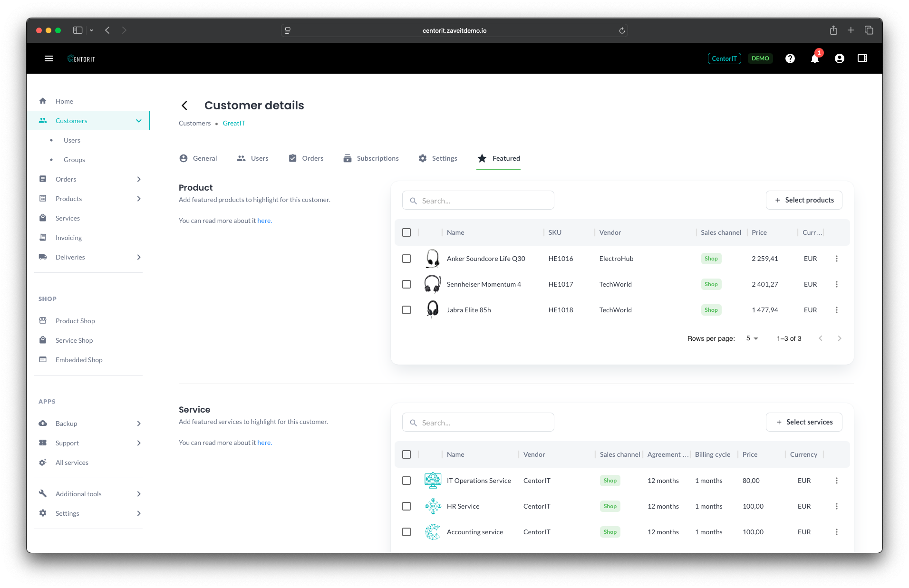909x588 pixels.
Task: Select all services header checkbox
Action: click(x=406, y=454)
